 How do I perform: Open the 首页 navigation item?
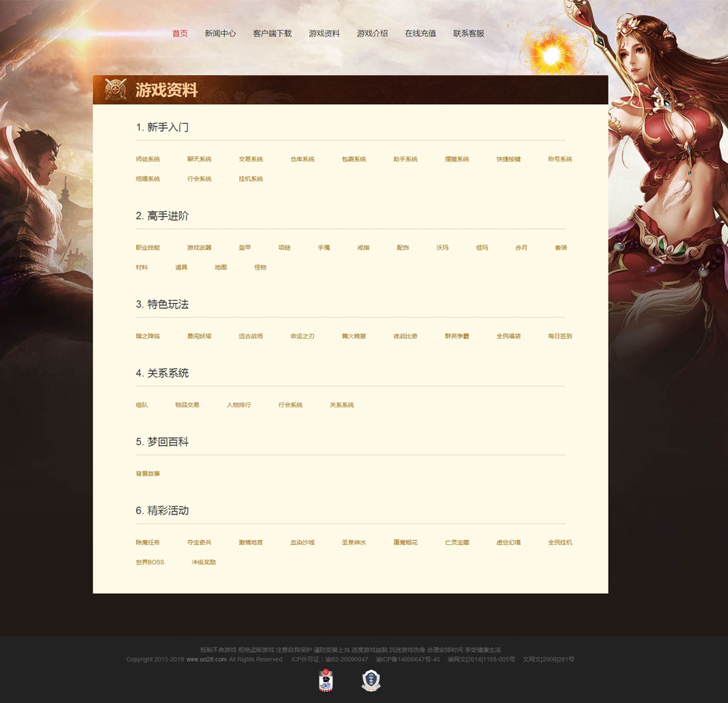[x=180, y=34]
